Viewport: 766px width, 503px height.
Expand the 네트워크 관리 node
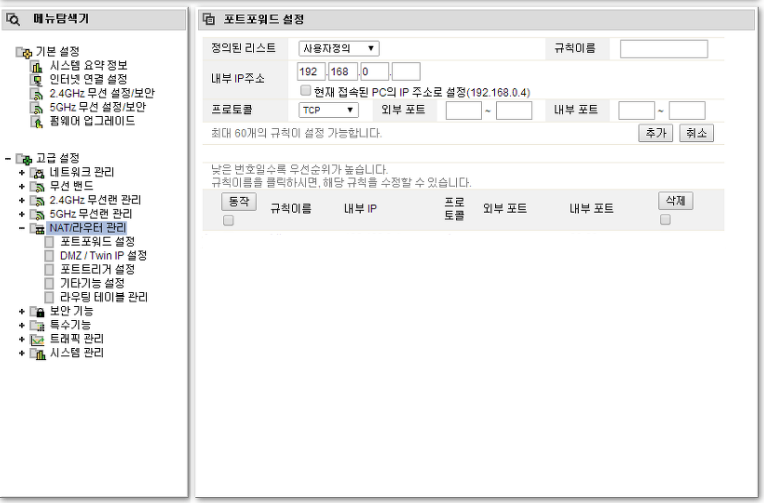21,173
